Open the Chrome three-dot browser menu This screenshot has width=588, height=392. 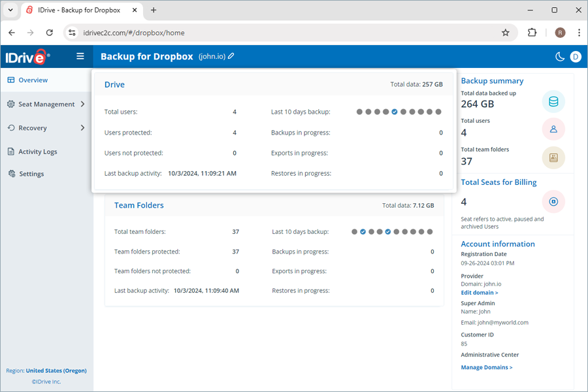[x=579, y=31]
